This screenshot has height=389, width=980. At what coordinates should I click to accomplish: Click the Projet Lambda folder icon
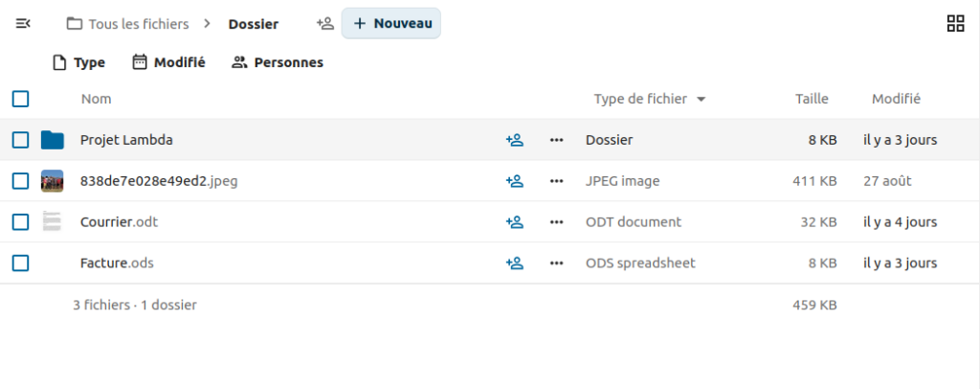click(53, 140)
